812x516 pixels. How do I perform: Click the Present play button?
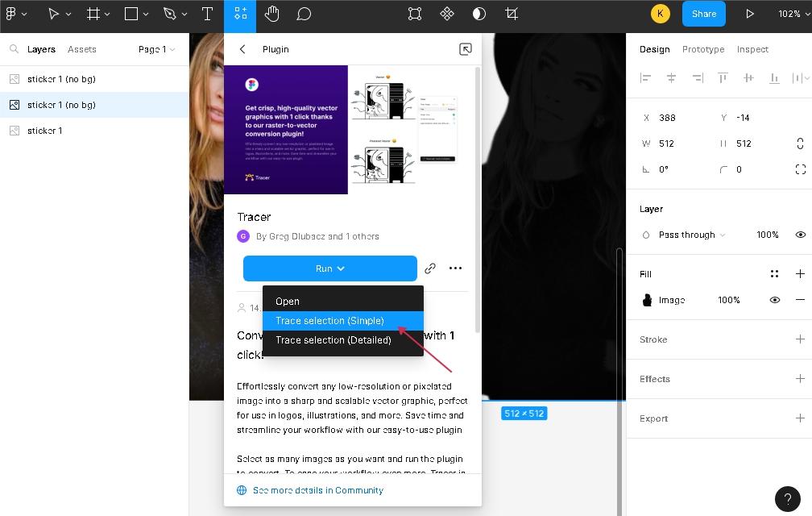tap(749, 14)
